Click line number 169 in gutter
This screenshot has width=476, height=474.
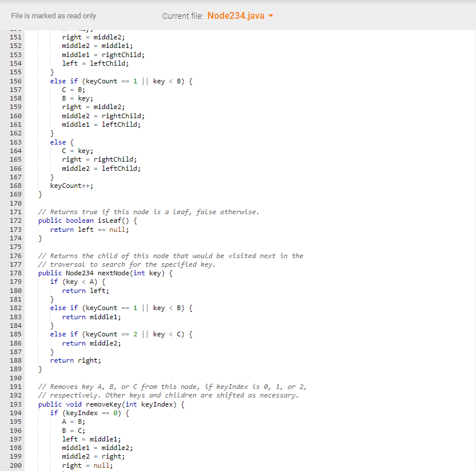click(15, 195)
